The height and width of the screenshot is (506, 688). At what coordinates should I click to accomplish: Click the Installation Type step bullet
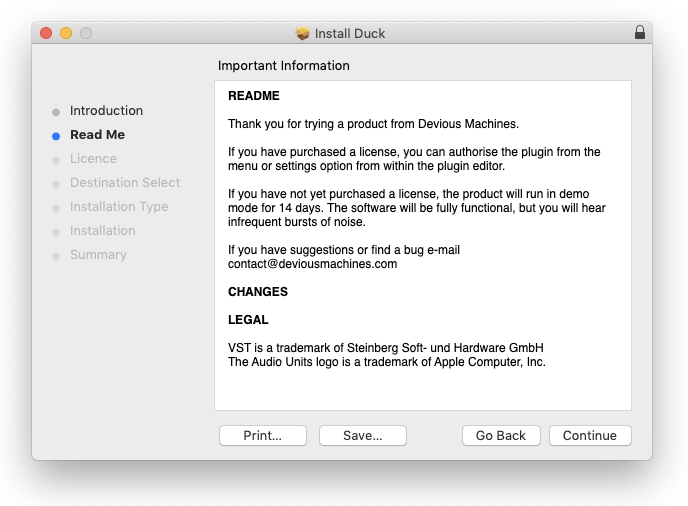(56, 207)
